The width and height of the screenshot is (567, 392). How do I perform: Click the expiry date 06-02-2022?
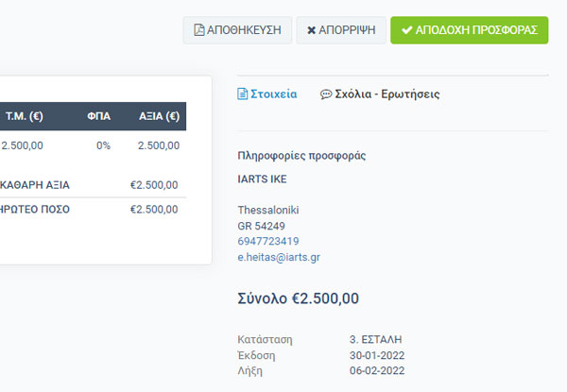pyautogui.click(x=377, y=370)
